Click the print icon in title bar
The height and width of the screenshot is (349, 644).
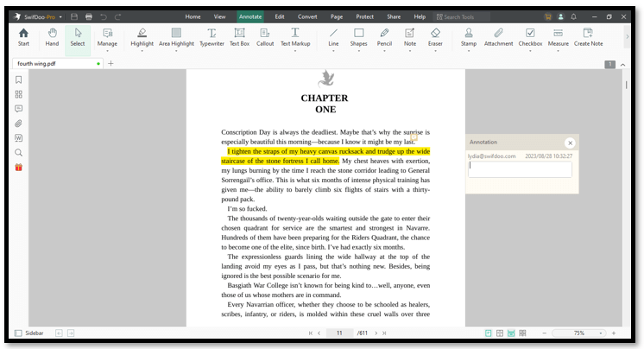[x=89, y=16]
